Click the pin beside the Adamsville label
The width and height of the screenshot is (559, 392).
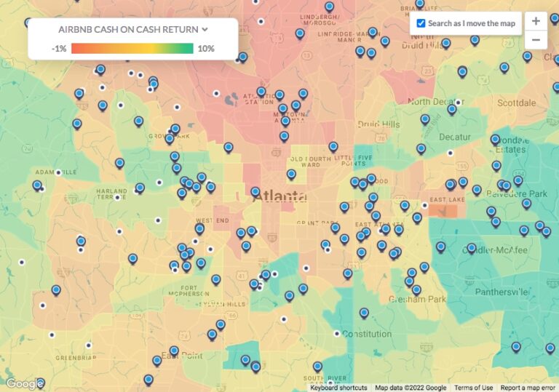pyautogui.click(x=37, y=185)
